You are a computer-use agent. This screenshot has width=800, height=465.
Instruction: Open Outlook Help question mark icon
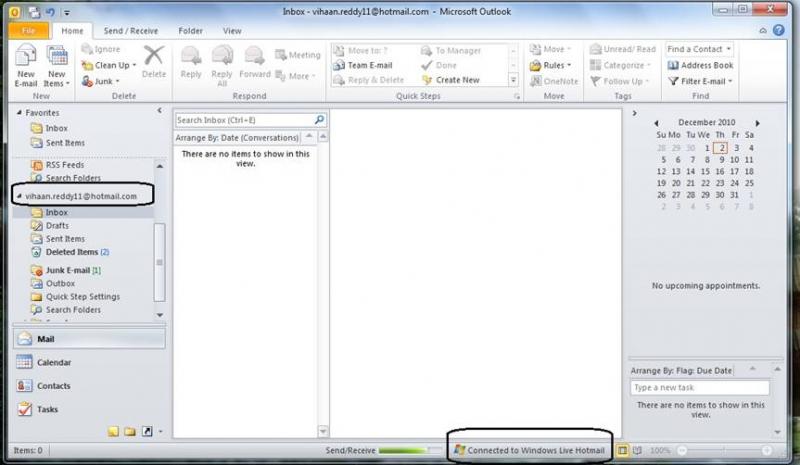click(x=779, y=30)
